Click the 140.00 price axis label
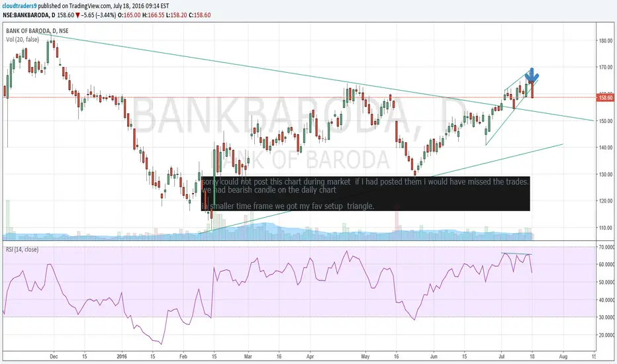617x364 pixels. tap(605, 148)
